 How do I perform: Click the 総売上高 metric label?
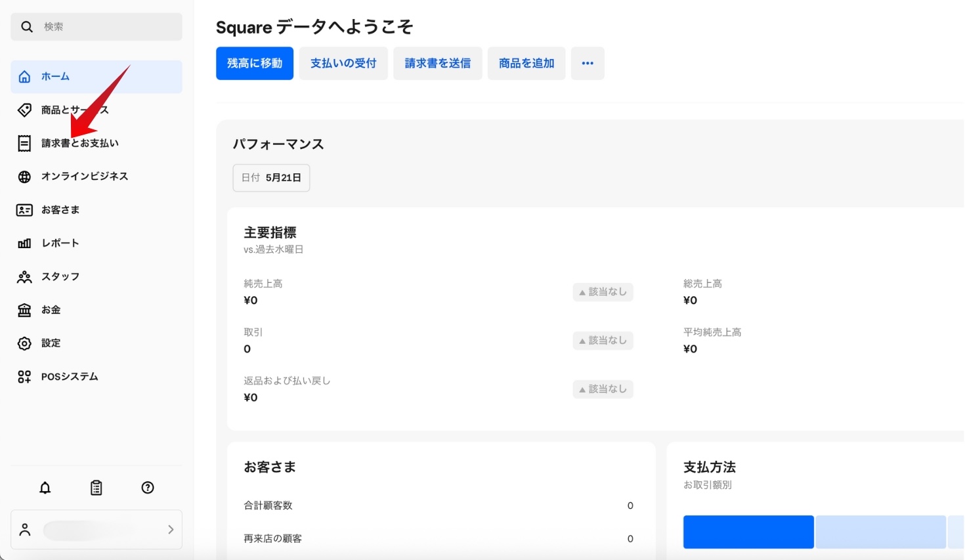click(702, 284)
